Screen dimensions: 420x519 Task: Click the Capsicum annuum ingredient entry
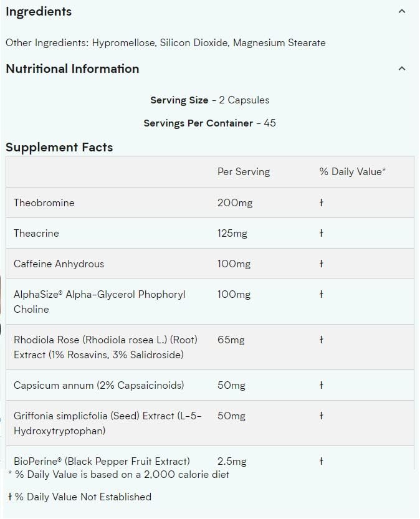tap(98, 385)
